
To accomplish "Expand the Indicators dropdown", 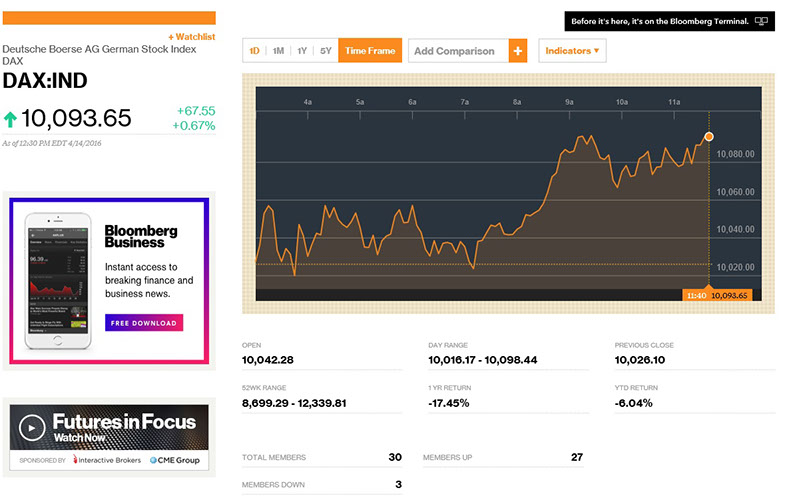I will [572, 51].
